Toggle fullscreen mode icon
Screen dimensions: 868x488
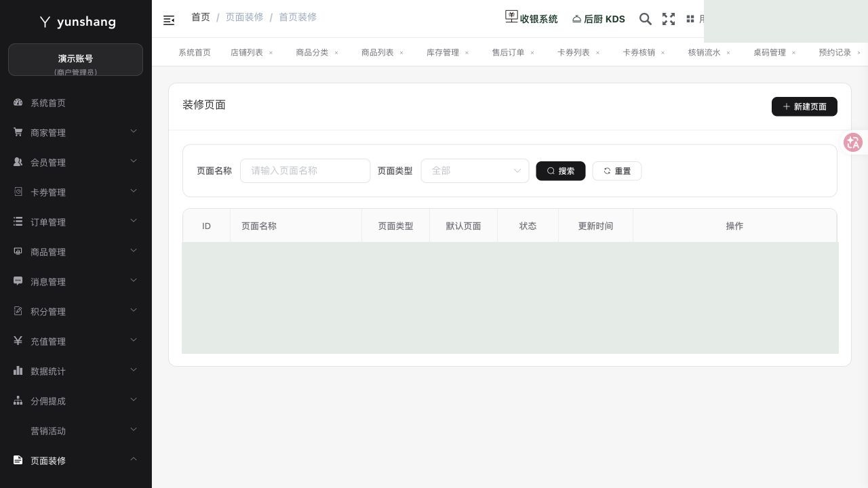[x=669, y=19]
